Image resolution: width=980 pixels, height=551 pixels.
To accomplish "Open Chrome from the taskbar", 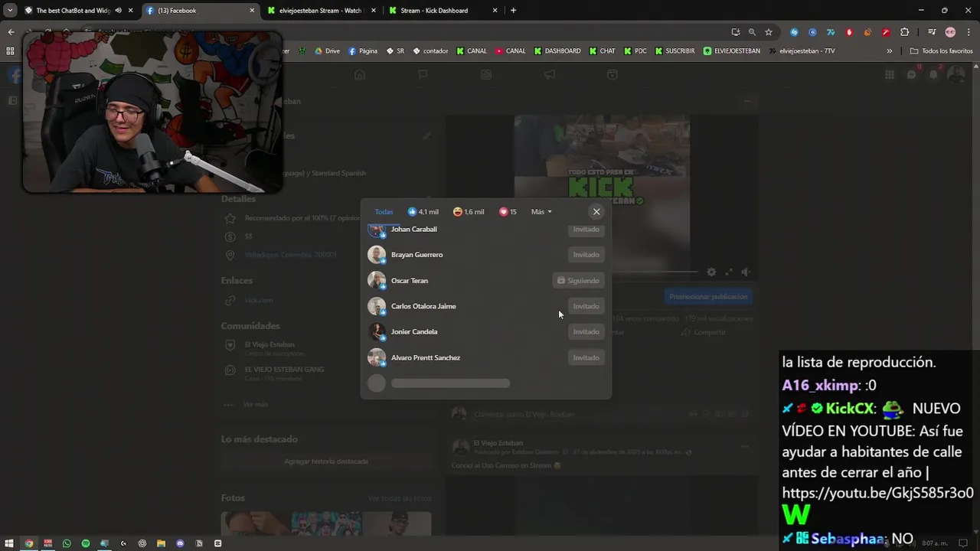I will (x=29, y=543).
